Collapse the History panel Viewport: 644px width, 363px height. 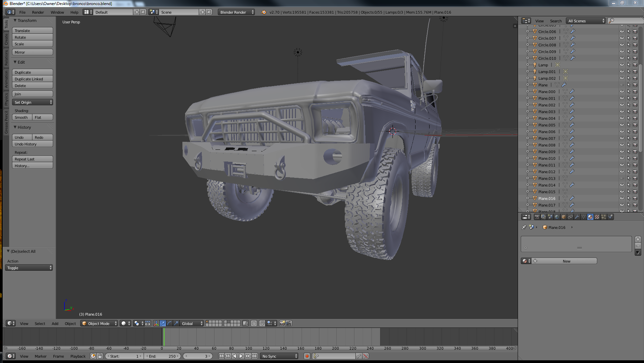click(15, 127)
